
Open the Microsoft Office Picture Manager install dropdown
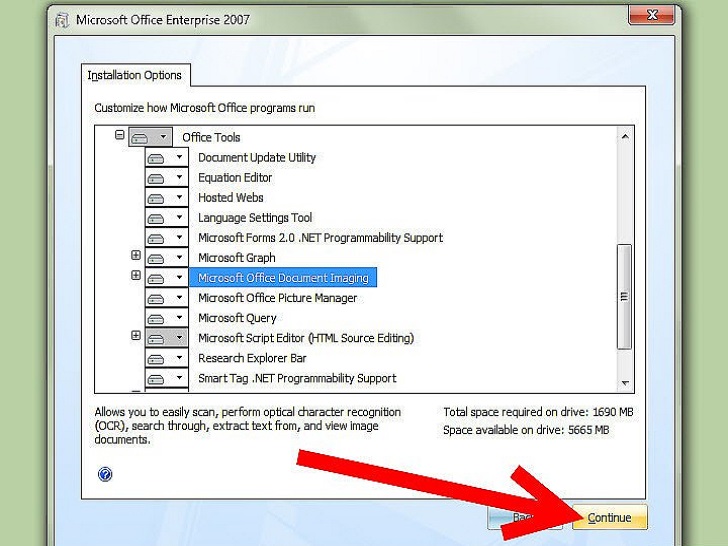point(179,298)
